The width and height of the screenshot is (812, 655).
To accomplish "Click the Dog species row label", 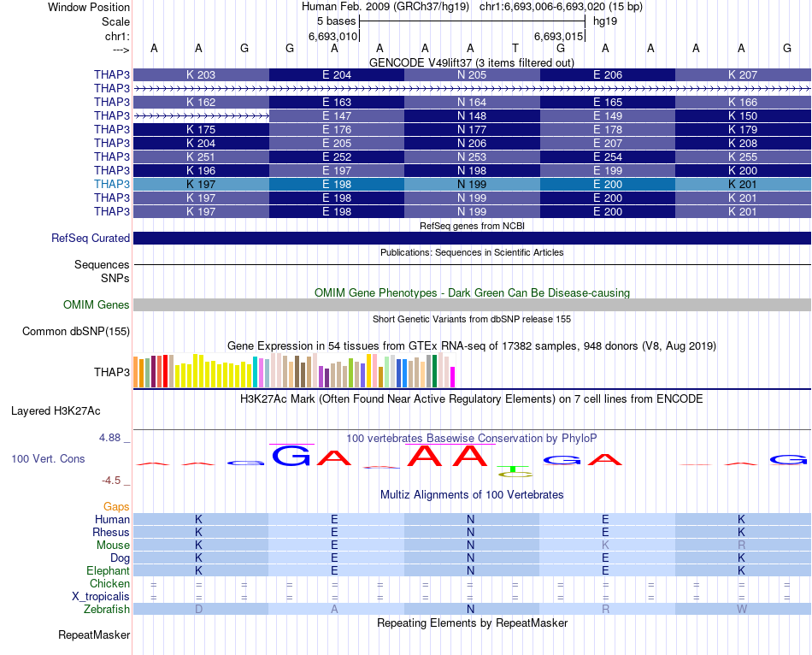I will pos(121,558).
